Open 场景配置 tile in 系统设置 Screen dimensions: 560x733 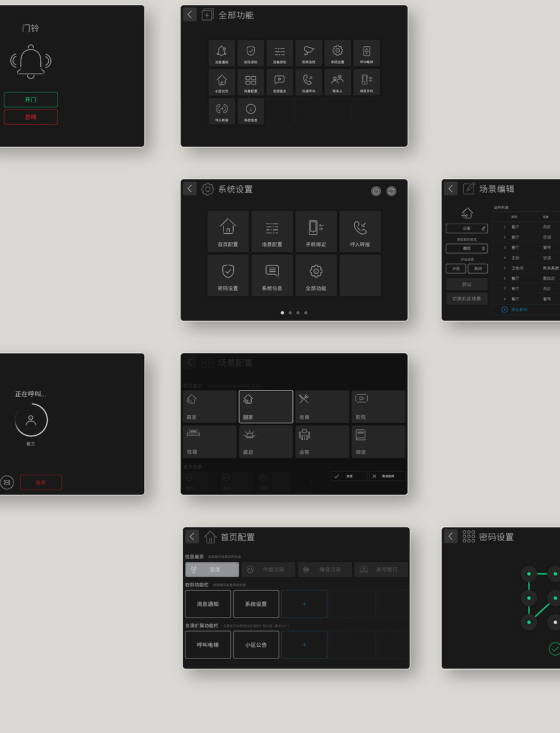[x=272, y=232]
